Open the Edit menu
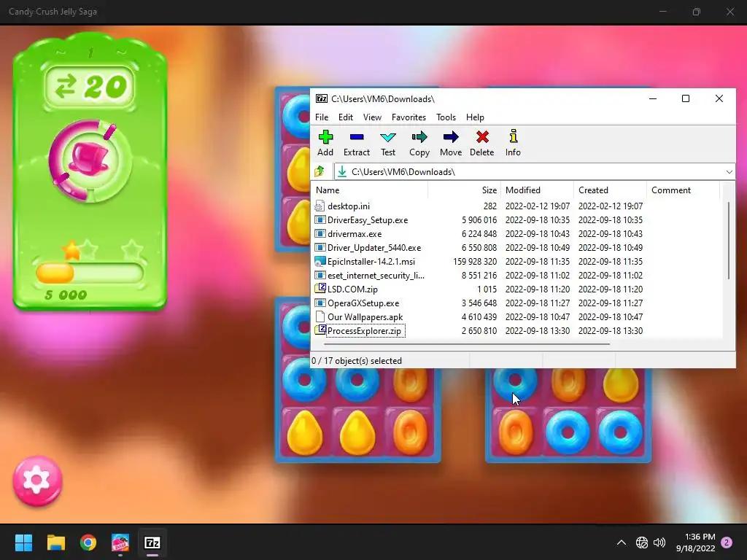 coord(345,117)
